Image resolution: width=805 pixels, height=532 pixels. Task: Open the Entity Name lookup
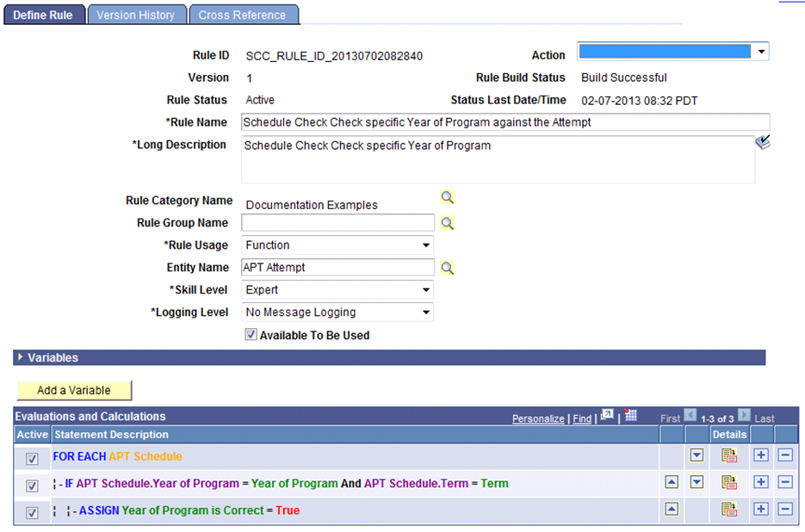click(x=447, y=268)
